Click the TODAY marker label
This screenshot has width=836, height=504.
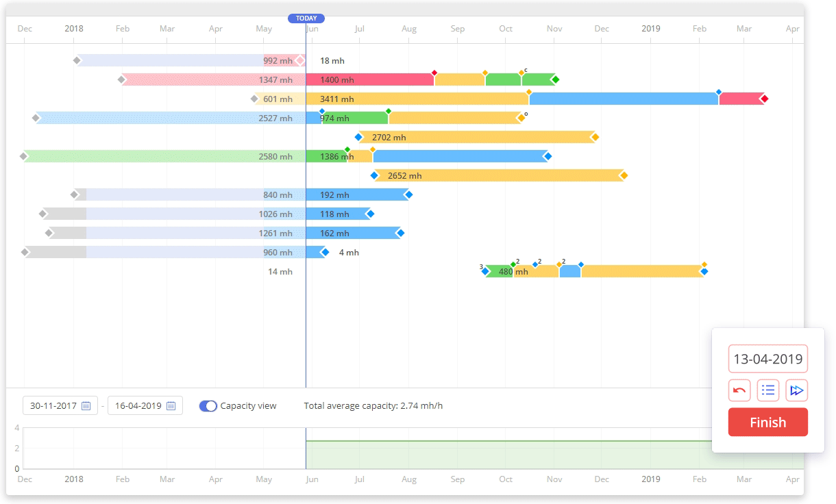[x=306, y=18]
